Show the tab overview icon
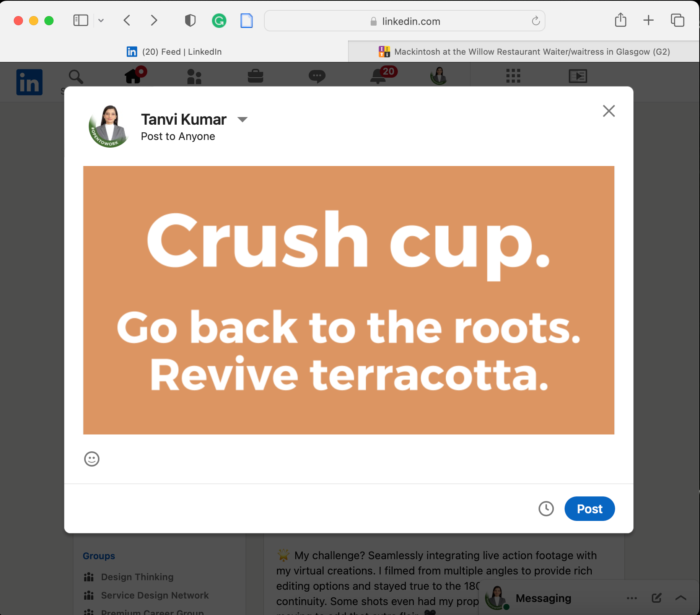 [x=677, y=20]
